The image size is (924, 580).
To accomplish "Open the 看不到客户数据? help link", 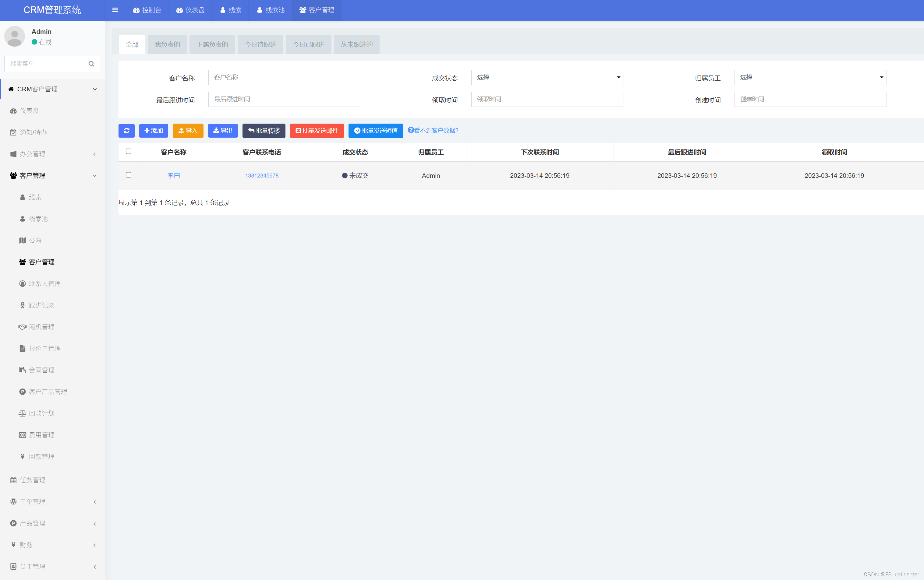I will (x=433, y=130).
